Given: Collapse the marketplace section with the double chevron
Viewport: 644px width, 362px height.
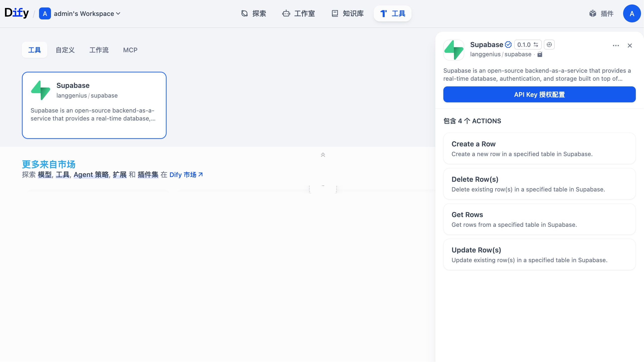Looking at the screenshot, I should point(323,155).
